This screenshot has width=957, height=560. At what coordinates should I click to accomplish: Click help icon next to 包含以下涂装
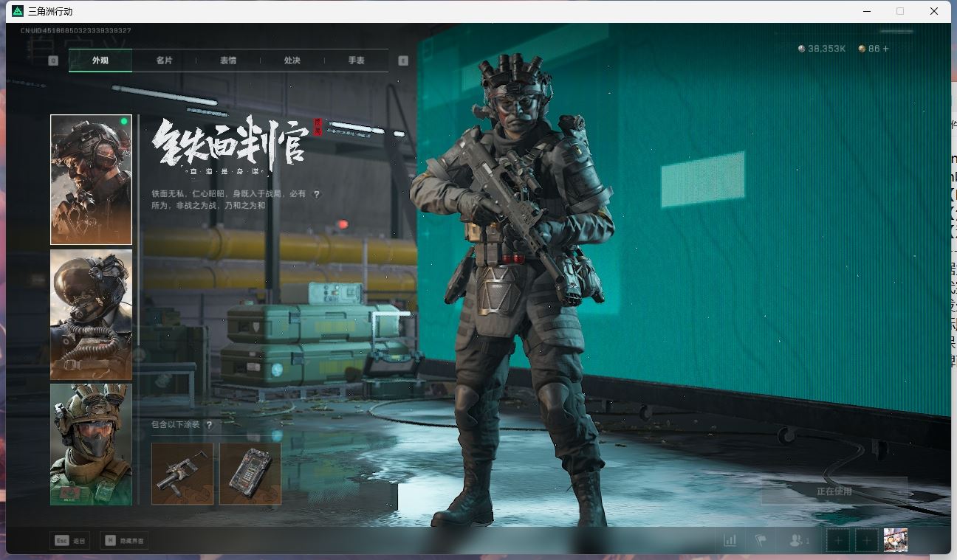(210, 425)
